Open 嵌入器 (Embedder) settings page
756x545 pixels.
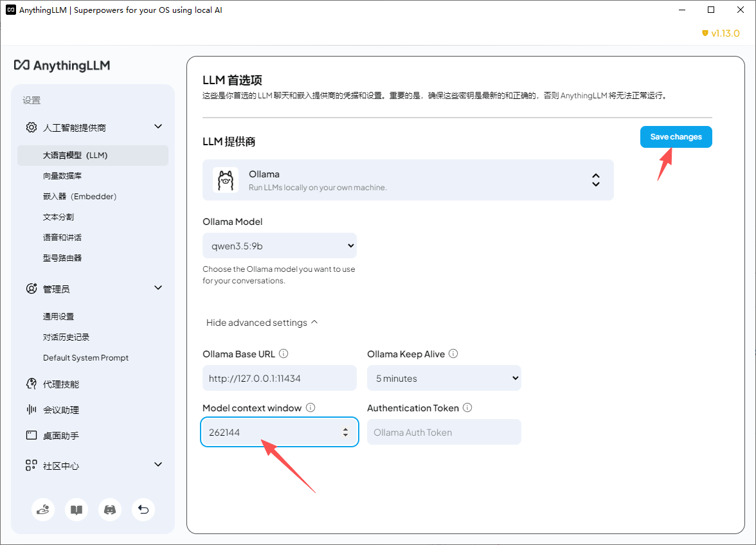pos(80,196)
